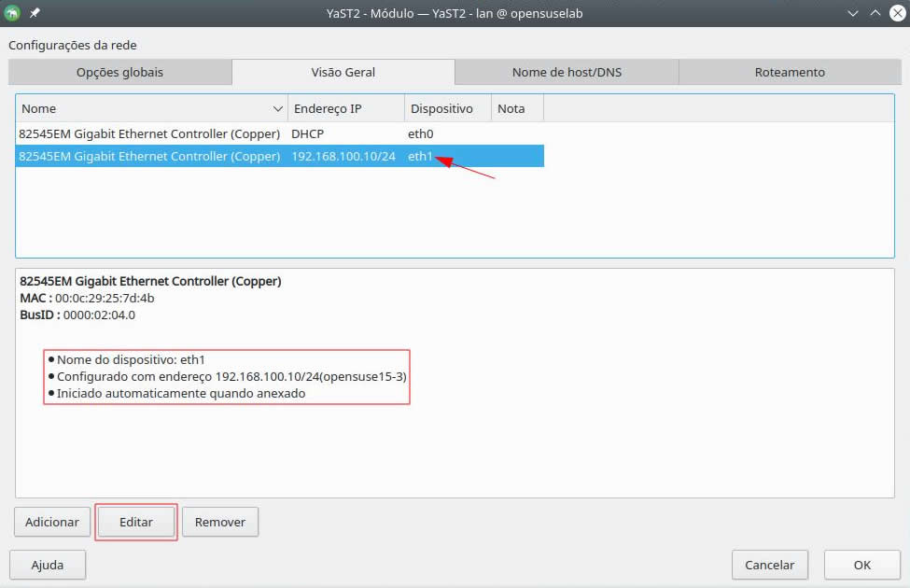The height and width of the screenshot is (588, 910).
Task: Remove the selected device with Remover
Action: [219, 523]
